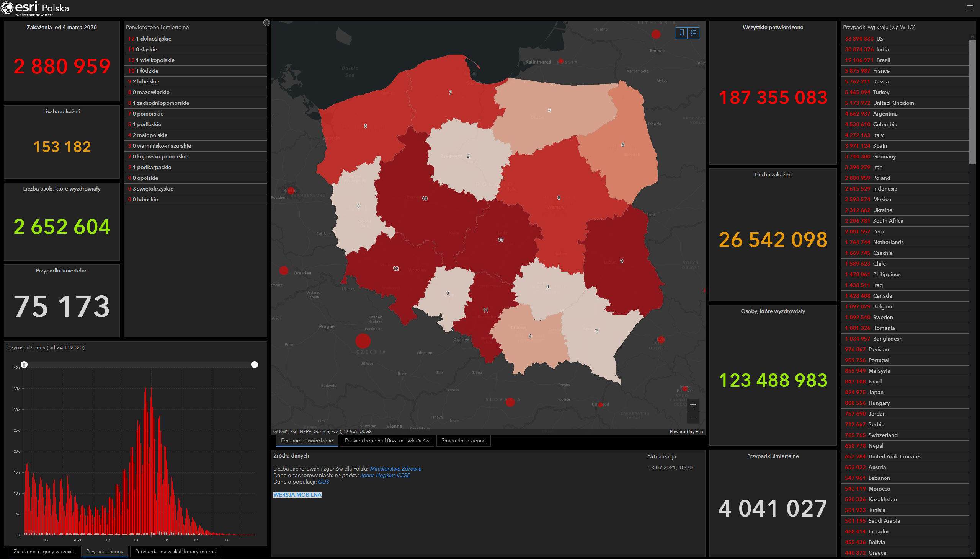
Task: Follow the Johns Hopkins CSSE link
Action: 385,475
